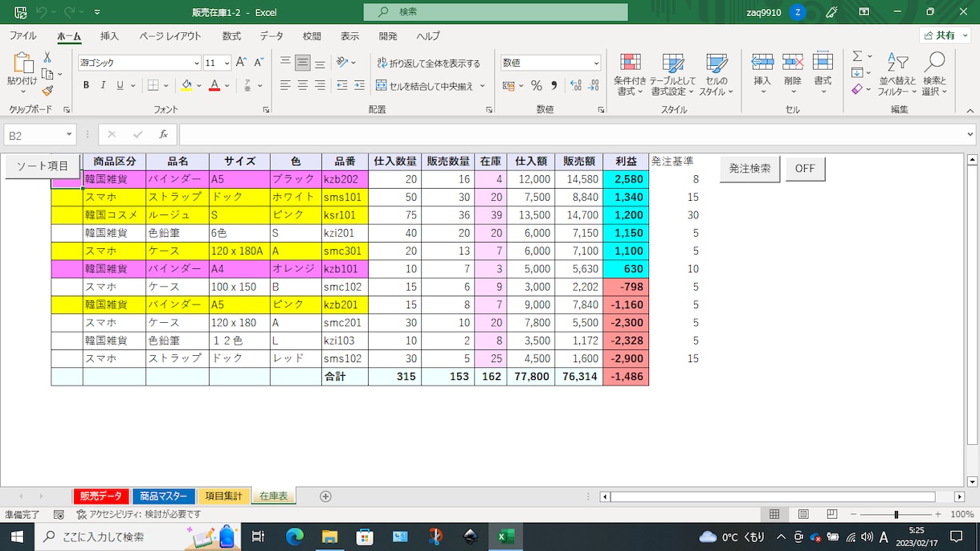Increase decimal places
Viewport: 980px width, 551px height.
point(575,86)
